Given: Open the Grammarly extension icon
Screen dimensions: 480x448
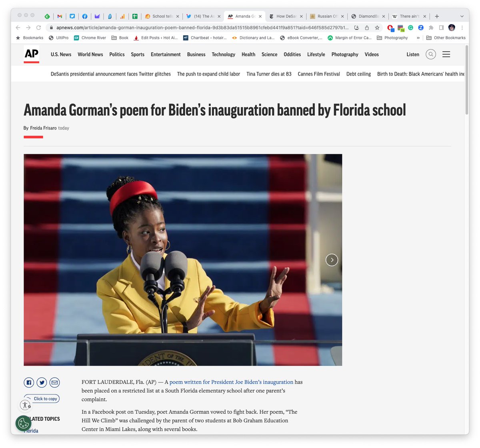Looking at the screenshot, I should (410, 28).
